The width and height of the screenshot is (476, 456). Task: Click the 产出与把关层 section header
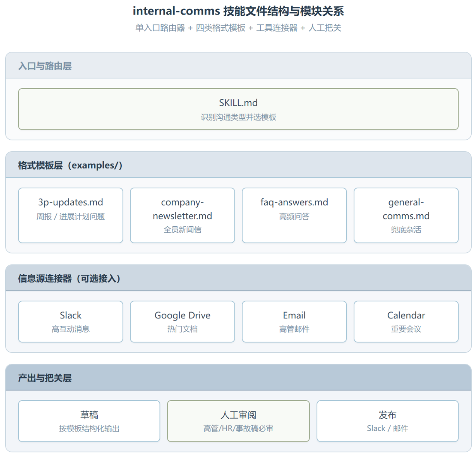point(238,378)
